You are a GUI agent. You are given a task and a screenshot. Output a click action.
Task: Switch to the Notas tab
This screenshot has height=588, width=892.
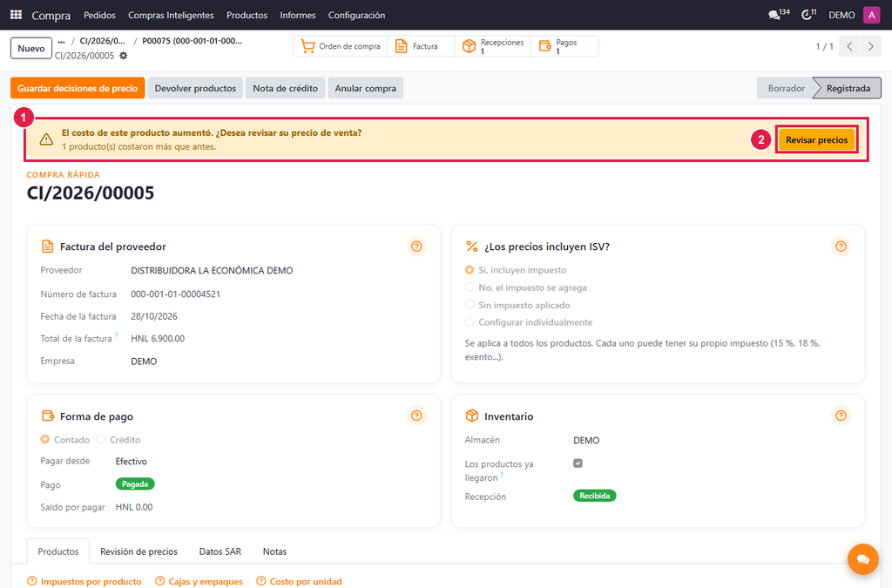pos(274,551)
